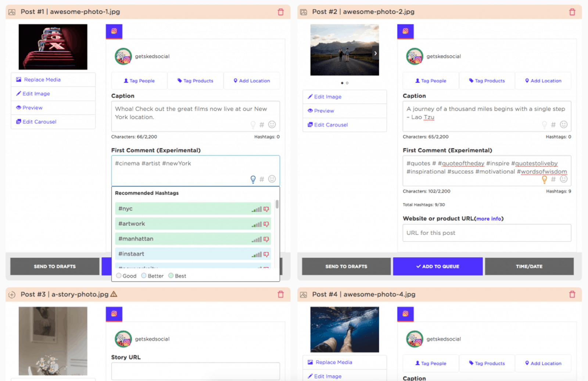Screen dimensions: 588x381
Task: Add recommended hashtag #nyc
Action: [193, 208]
